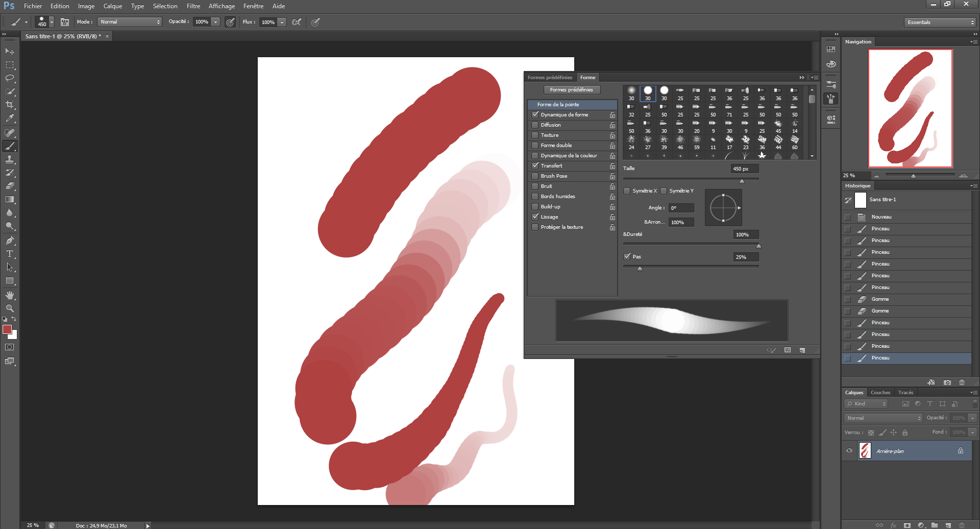Click the Formes prédéfinies button
Screen dimensions: 980x529
click(571, 90)
